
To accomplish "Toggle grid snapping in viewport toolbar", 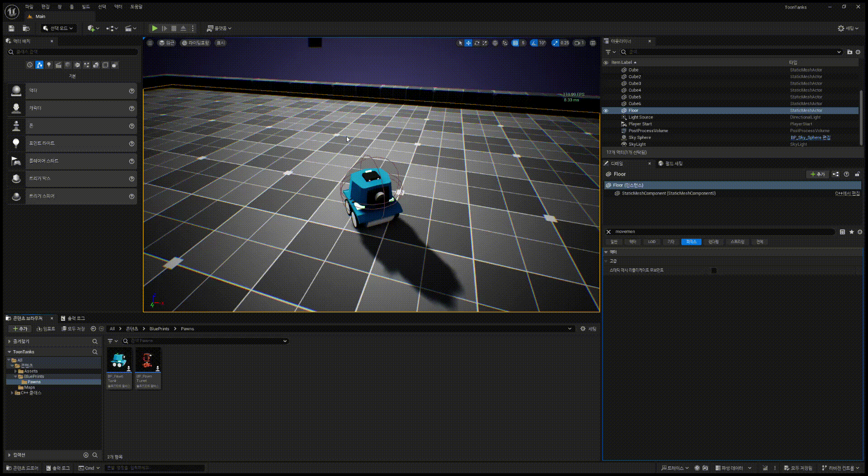I will point(515,43).
